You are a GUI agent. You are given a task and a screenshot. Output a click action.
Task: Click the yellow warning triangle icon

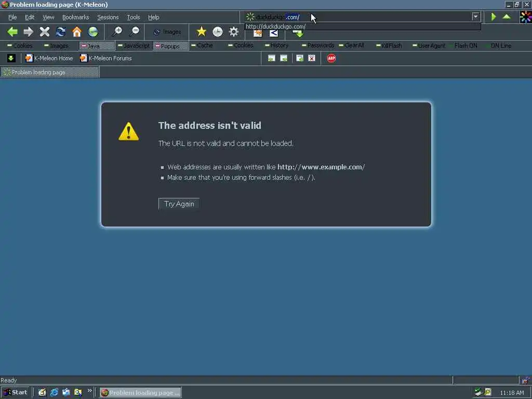coord(129,131)
